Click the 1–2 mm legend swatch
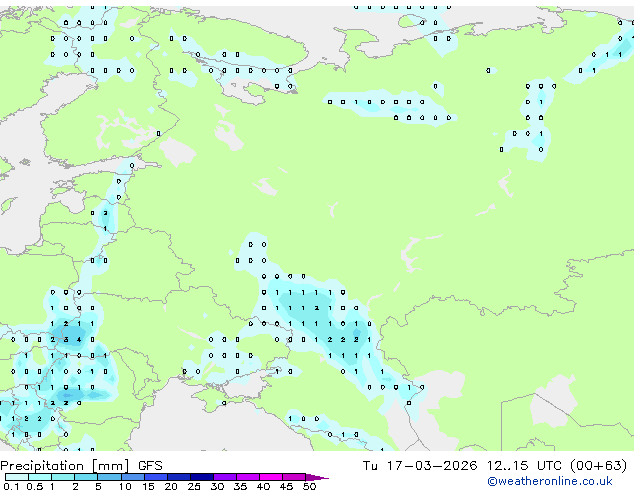Screen dimensions: 634x490 tap(63, 477)
